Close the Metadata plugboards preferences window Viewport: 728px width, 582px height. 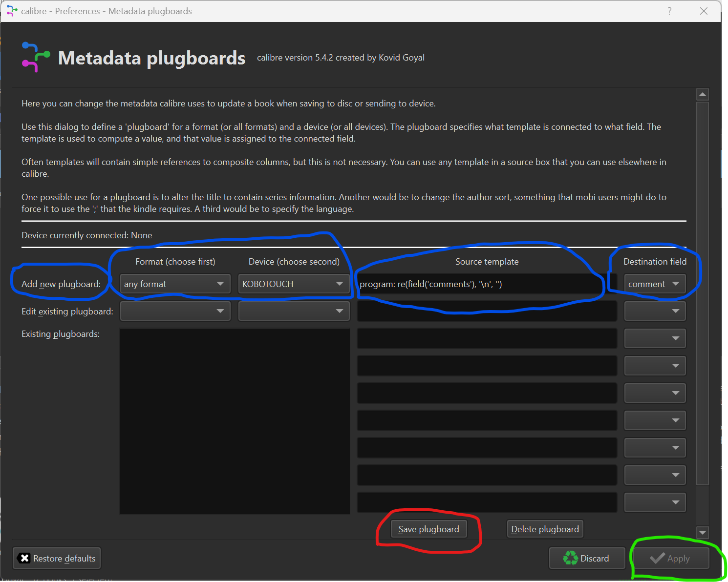tap(704, 11)
